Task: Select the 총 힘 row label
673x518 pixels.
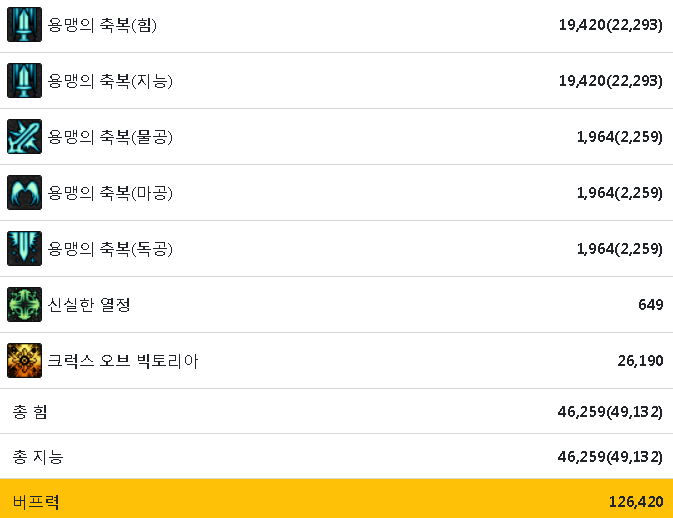Action: pos(30,412)
